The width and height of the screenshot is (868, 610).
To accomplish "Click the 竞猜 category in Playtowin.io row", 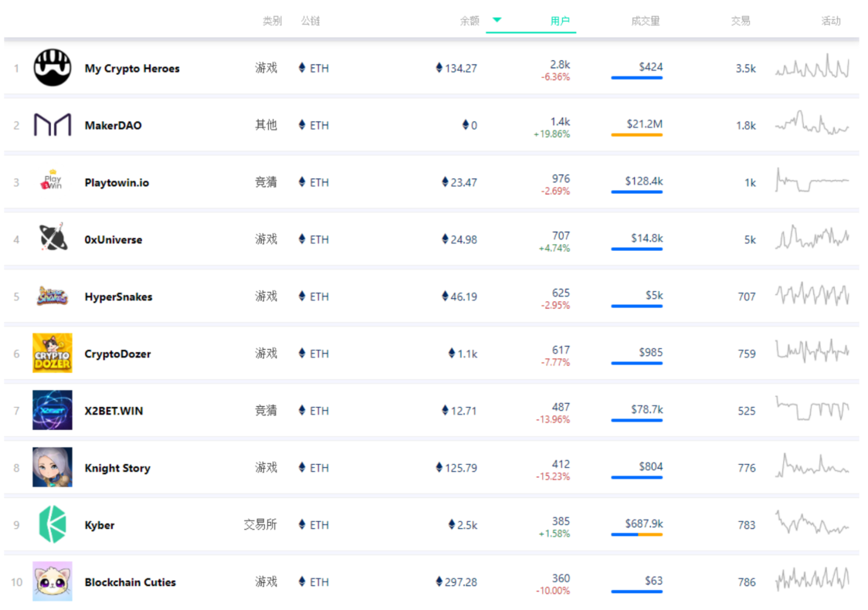I will pos(266,181).
